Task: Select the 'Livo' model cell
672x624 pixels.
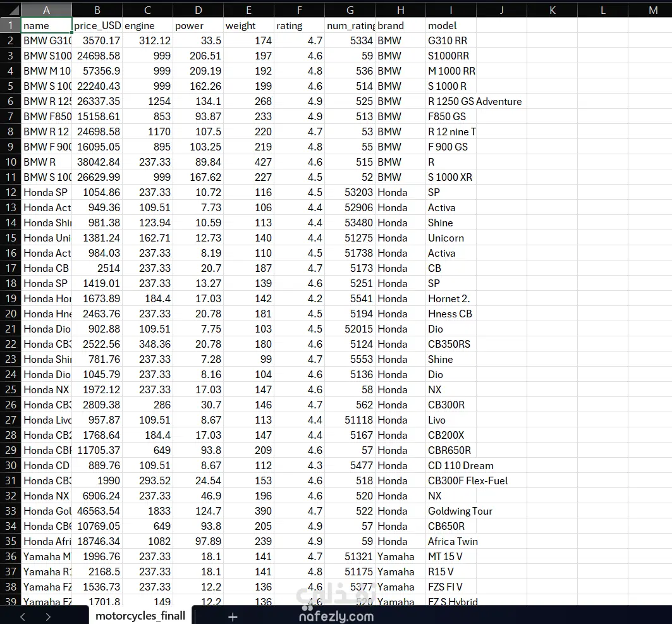Action: coord(451,420)
